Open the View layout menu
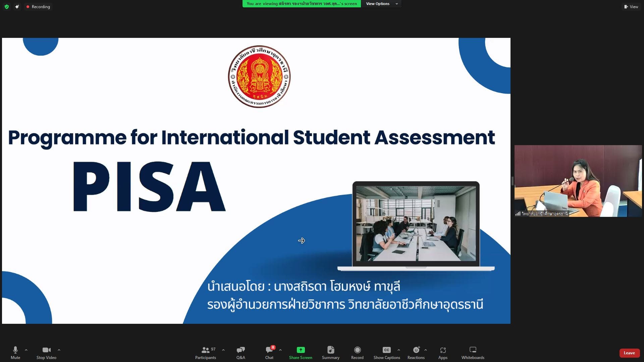644x362 pixels. 631,7
